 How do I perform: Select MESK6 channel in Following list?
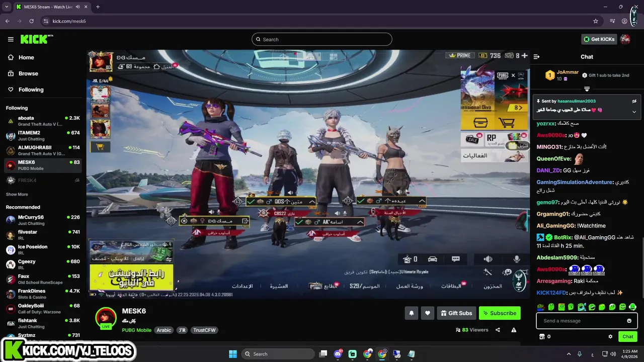[x=43, y=165]
